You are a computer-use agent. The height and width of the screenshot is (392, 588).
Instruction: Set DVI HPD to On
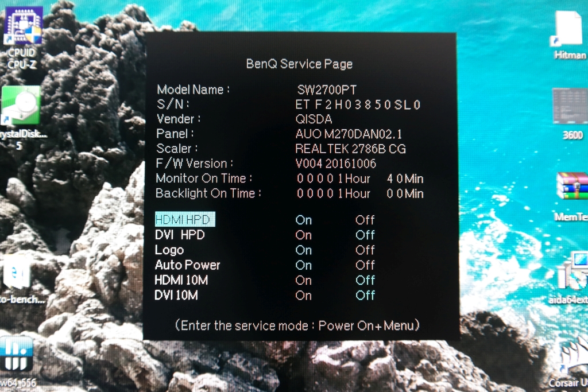click(303, 235)
